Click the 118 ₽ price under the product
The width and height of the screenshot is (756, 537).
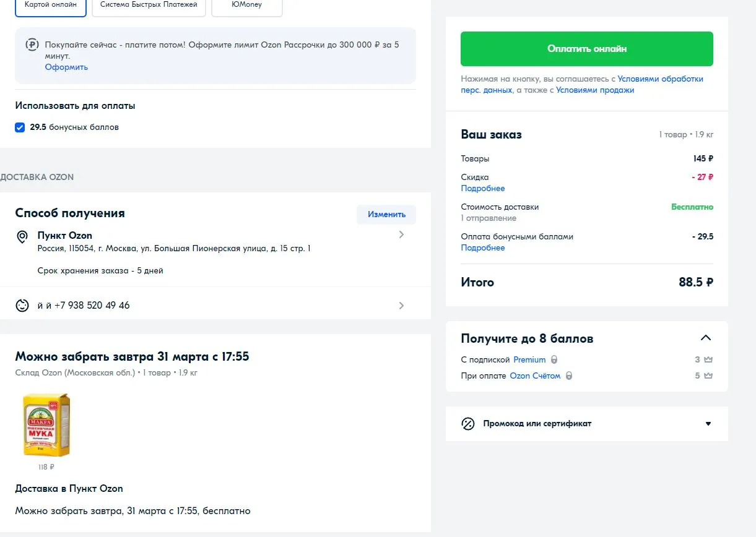pos(46,467)
